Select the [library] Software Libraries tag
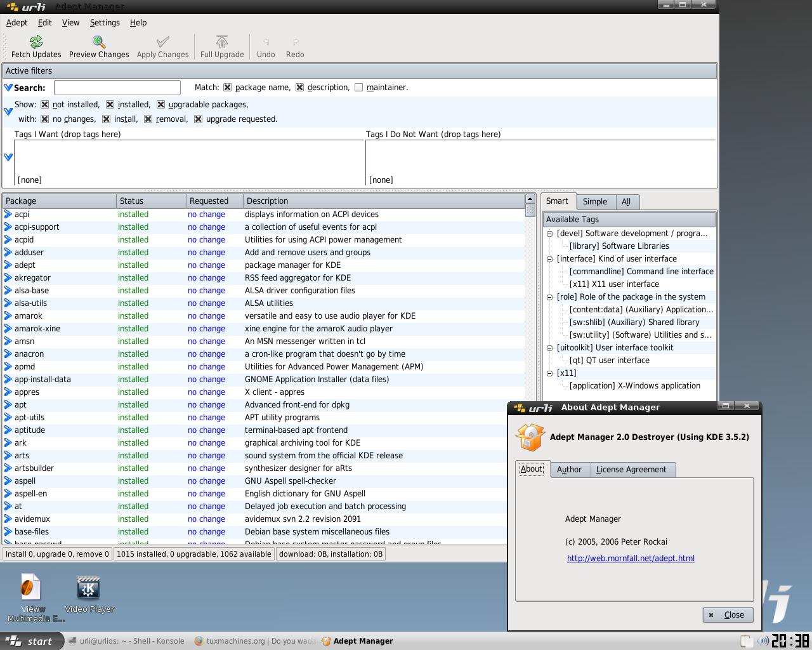The height and width of the screenshot is (650, 812). [x=619, y=246]
